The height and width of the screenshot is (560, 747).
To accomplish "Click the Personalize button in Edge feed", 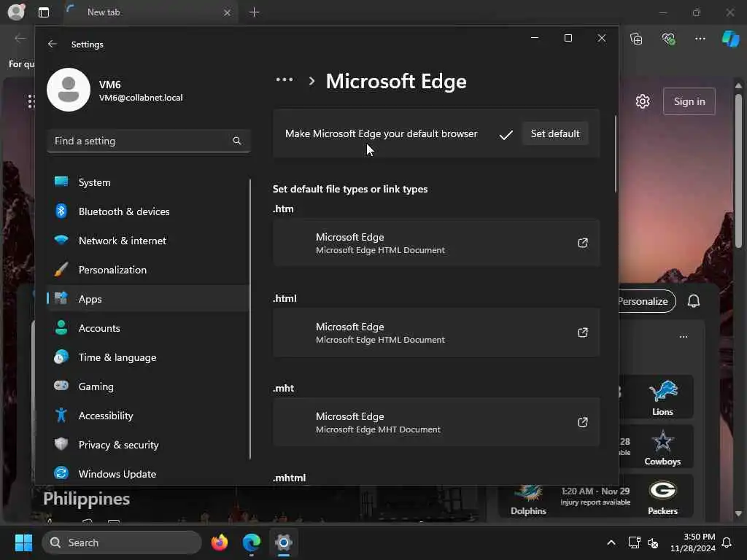I will tap(646, 301).
